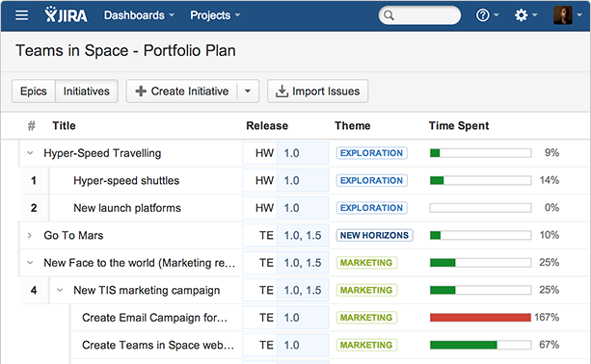Image resolution: width=591 pixels, height=364 pixels.
Task: Select Create Teams in Space web... story
Action: pos(158,345)
